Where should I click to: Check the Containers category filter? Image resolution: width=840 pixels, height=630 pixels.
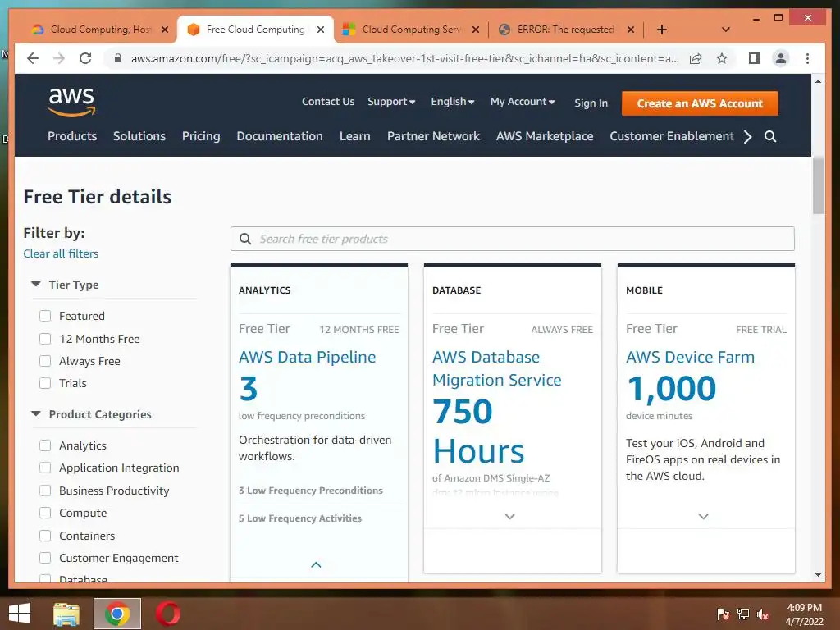[45, 536]
